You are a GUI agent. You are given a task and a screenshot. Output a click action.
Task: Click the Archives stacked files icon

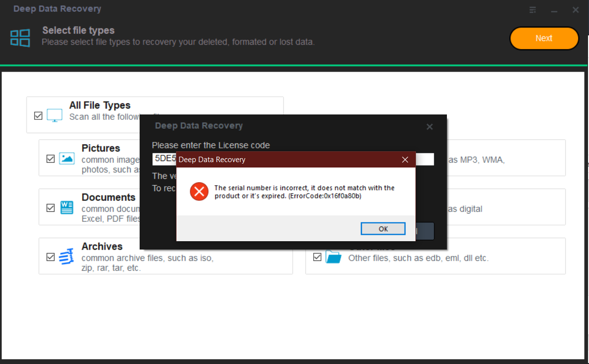tap(66, 257)
